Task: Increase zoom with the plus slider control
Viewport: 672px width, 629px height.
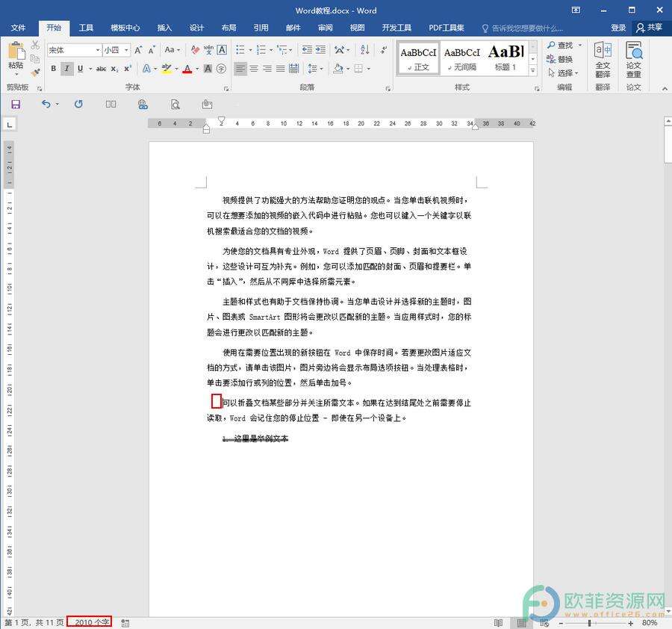Action: click(631, 622)
